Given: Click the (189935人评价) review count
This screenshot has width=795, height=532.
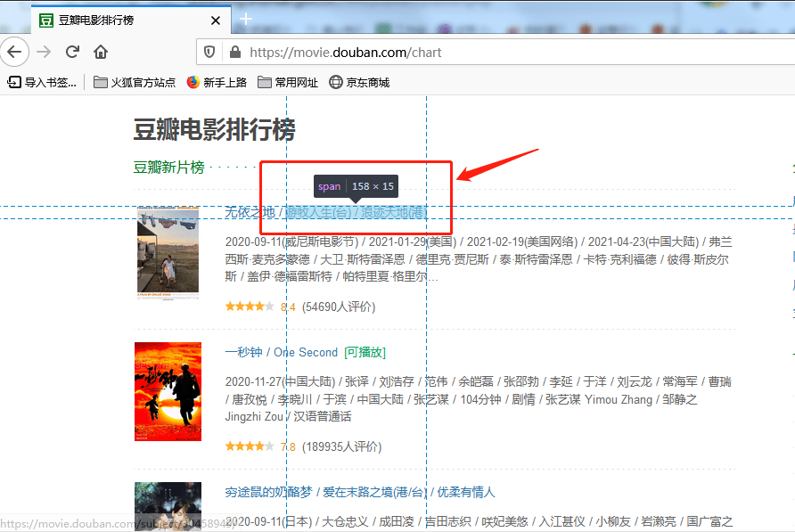Looking at the screenshot, I should pyautogui.click(x=341, y=446).
